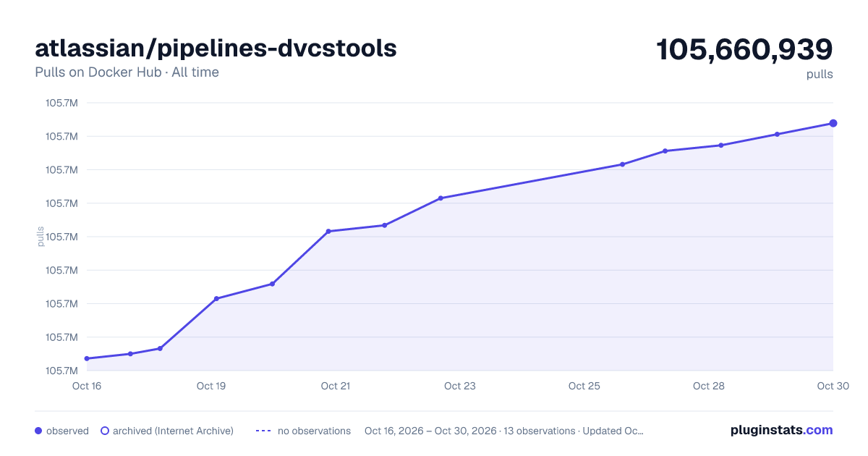
Task: Click the Oct 16 axis label
Action: coord(87,386)
